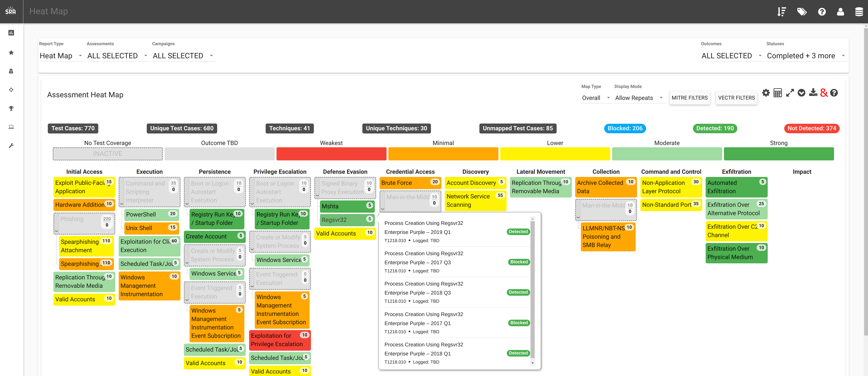Open the calculator grid icon
Viewport: 868px width, 376px height.
click(x=777, y=93)
